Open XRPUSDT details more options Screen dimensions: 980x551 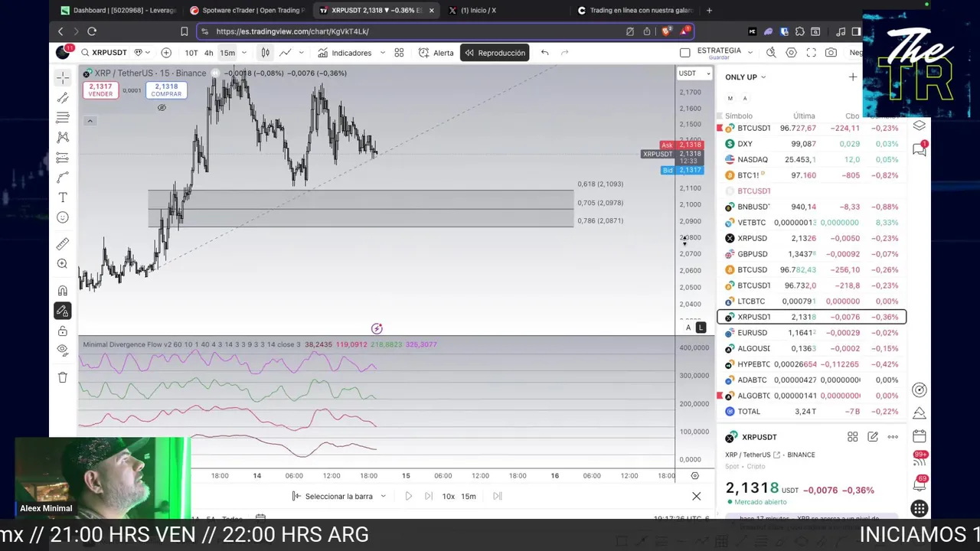(893, 437)
